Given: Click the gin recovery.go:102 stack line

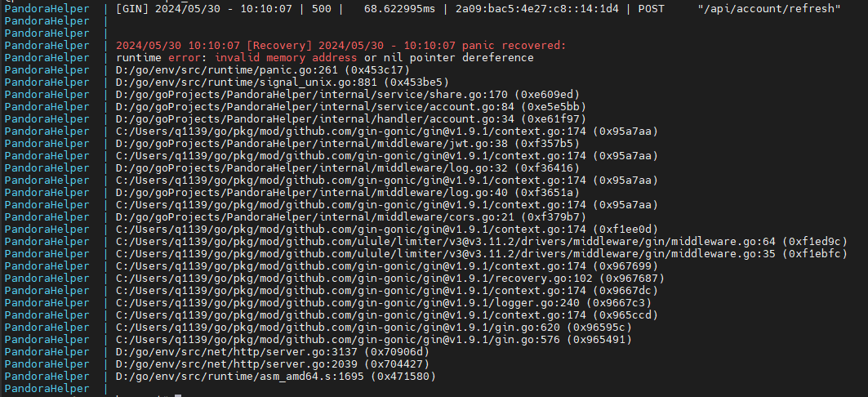Looking at the screenshot, I should 390,278.
